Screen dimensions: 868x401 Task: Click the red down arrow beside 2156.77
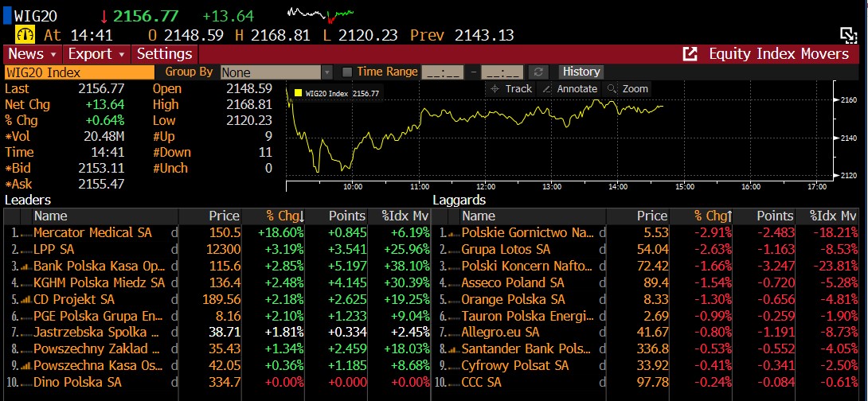click(x=106, y=15)
